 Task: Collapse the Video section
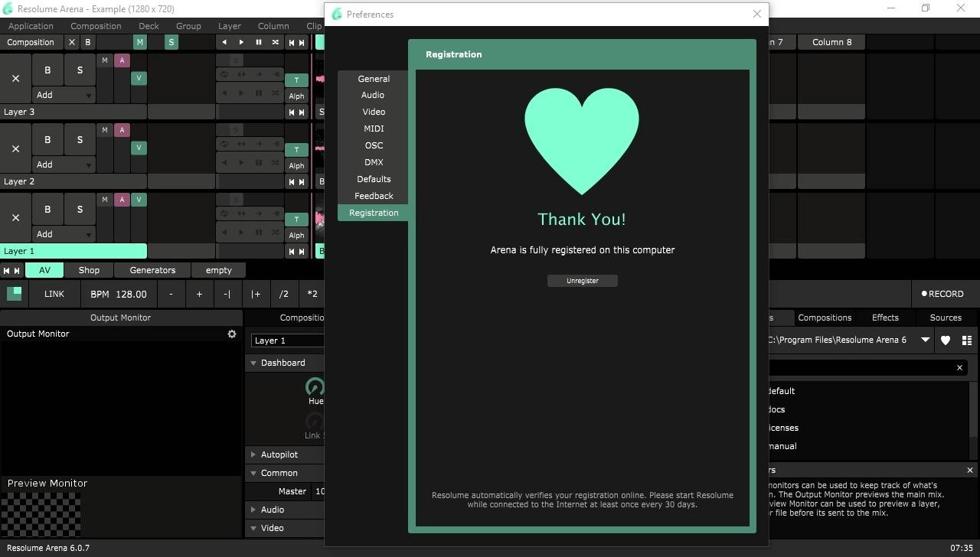coord(253,528)
